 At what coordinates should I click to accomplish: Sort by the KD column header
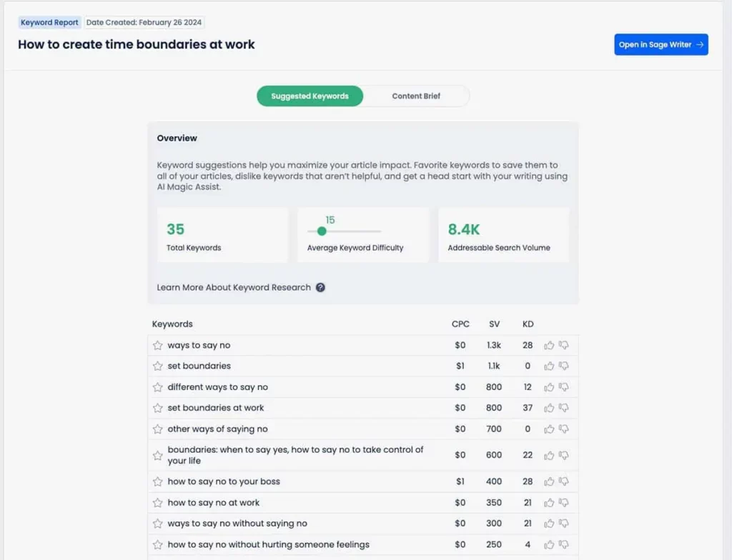pos(528,324)
